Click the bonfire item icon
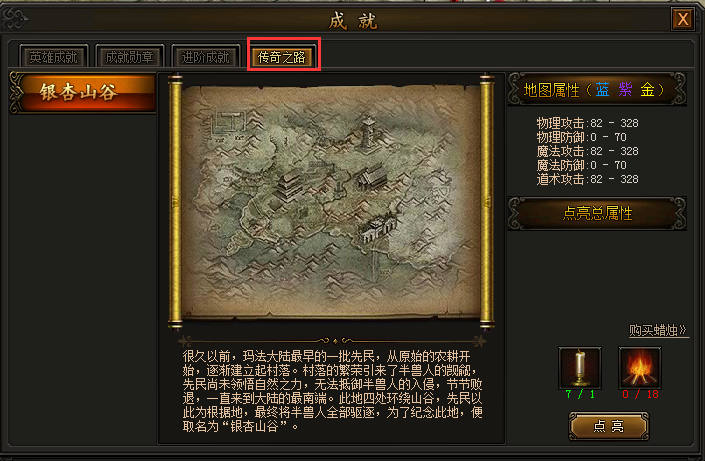This screenshot has height=461, width=705. (x=639, y=367)
